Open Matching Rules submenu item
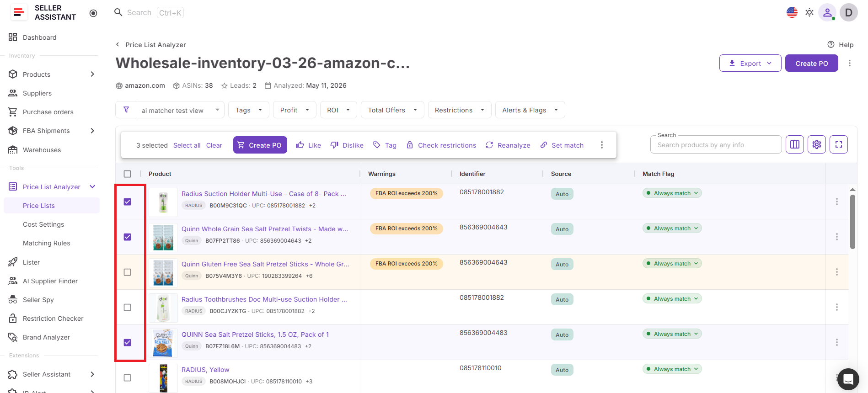 (x=47, y=243)
